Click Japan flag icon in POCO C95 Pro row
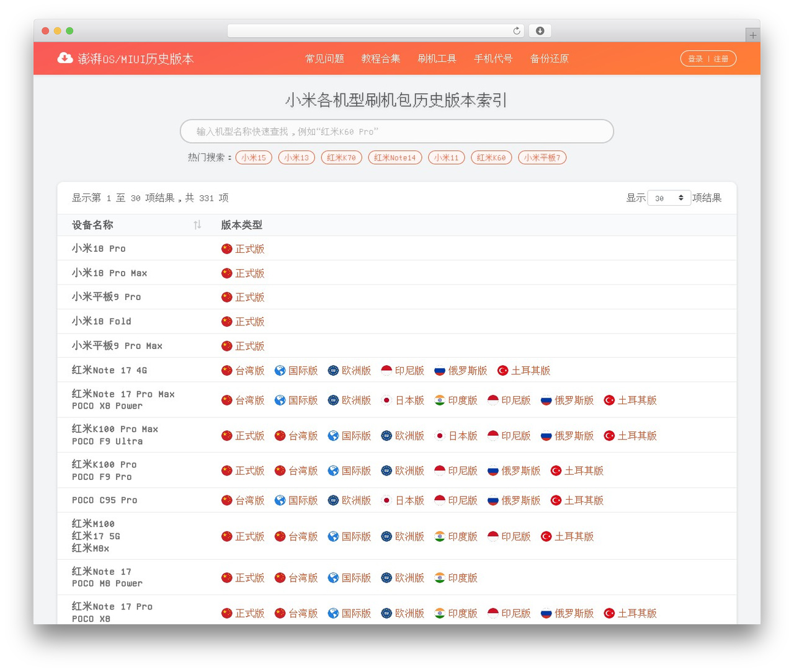Screen dimensions: 794x672 click(387, 500)
